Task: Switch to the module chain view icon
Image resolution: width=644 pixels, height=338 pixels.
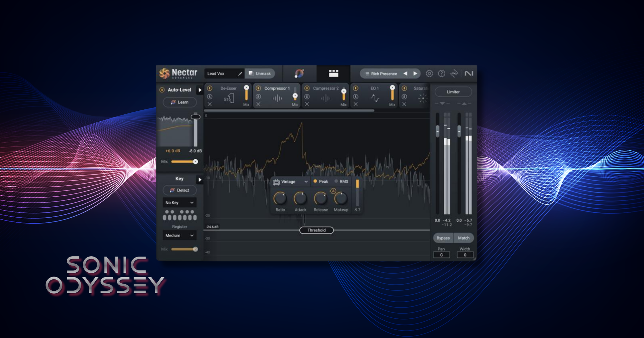Action: (333, 74)
